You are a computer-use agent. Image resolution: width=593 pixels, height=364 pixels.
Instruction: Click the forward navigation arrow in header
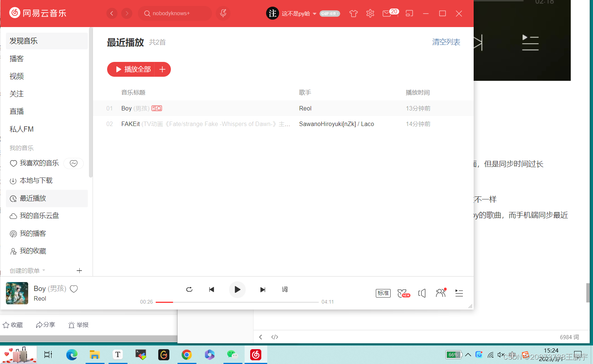tap(127, 13)
